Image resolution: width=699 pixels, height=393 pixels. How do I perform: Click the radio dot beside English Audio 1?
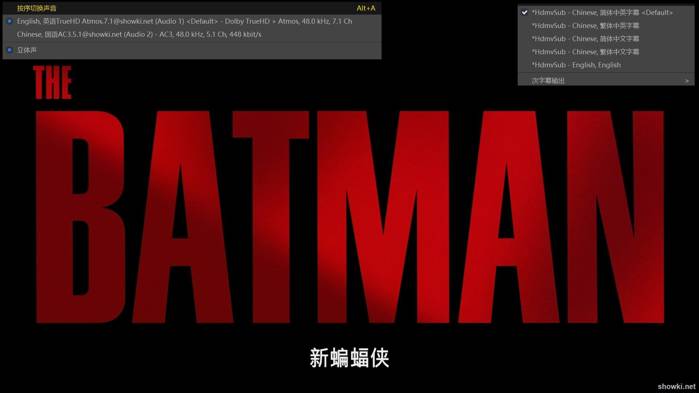(10, 21)
